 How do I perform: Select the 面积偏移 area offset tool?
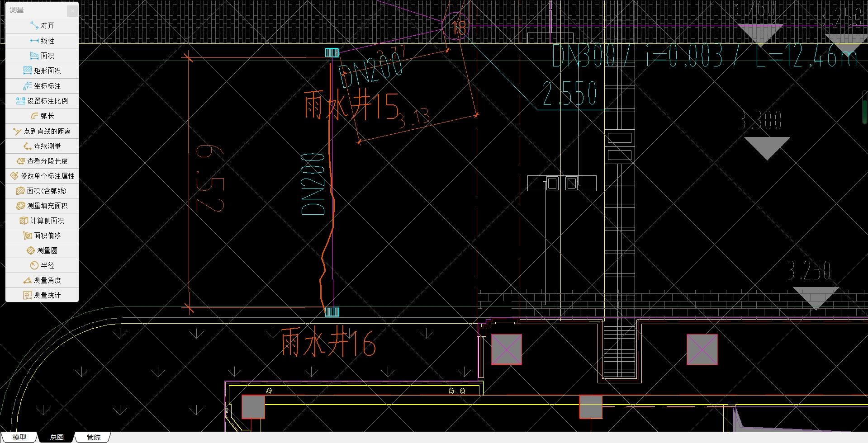pyautogui.click(x=42, y=236)
